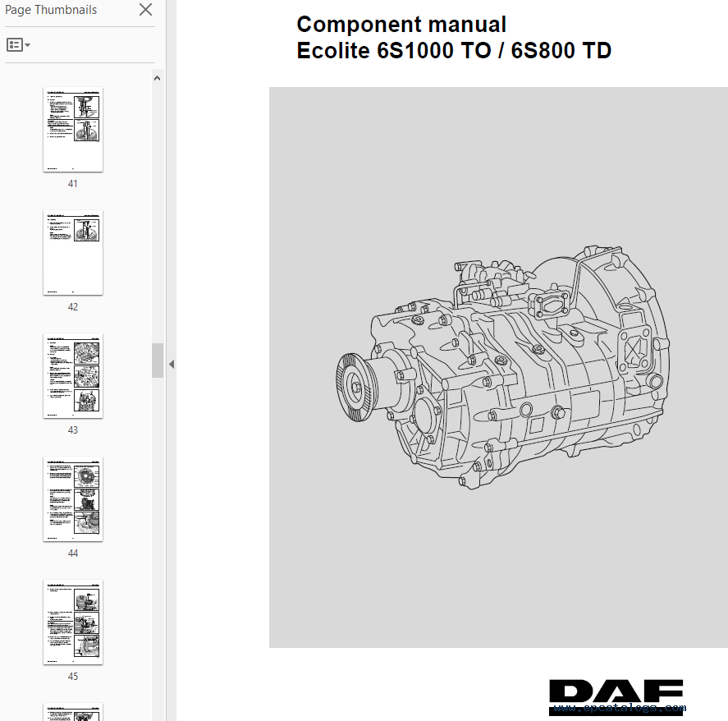This screenshot has height=721, width=728.
Task: Click the 'Component manual' heading text
Action: click(401, 25)
